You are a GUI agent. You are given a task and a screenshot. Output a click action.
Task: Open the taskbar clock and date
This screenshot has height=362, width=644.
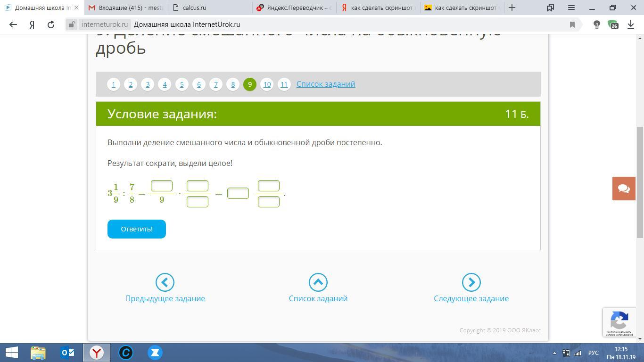coord(621,353)
